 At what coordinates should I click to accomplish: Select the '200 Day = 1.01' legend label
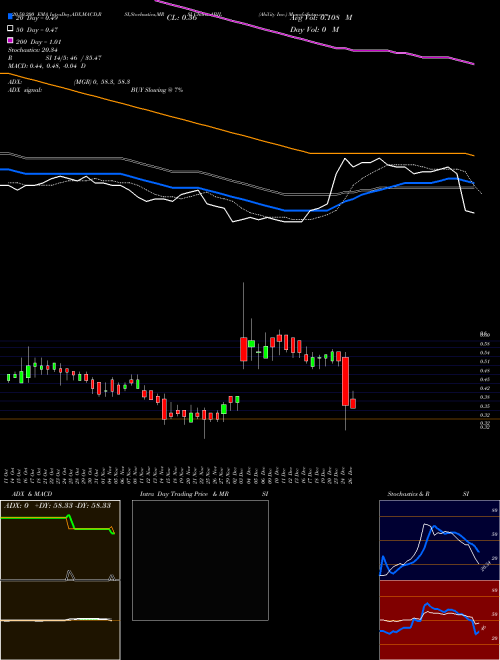[38, 42]
